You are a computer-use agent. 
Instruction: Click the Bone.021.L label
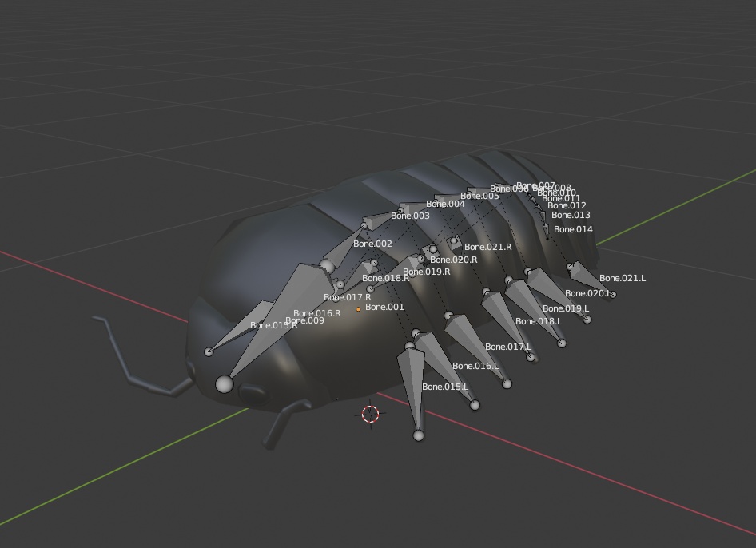pos(623,278)
